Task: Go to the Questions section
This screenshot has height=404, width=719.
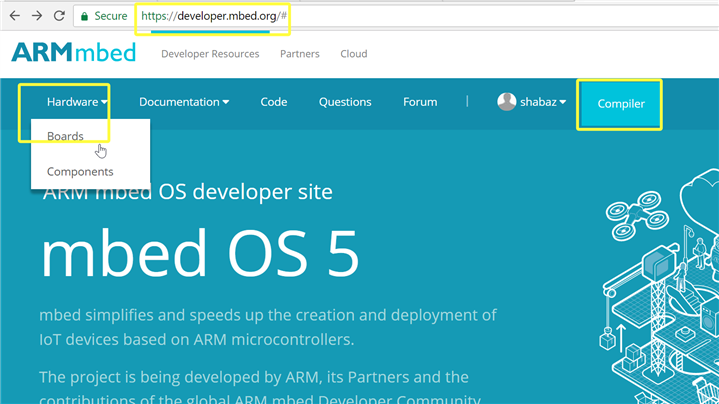Action: (x=345, y=102)
